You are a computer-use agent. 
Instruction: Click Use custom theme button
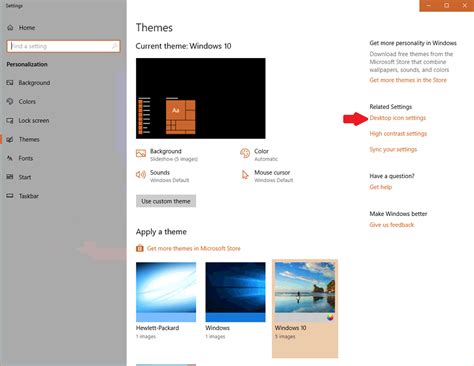click(166, 201)
